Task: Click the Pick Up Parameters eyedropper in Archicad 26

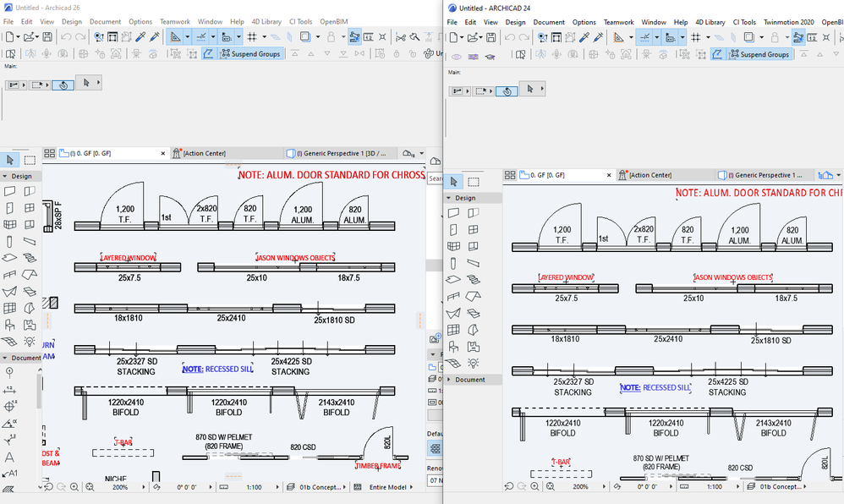Action: [x=140, y=36]
